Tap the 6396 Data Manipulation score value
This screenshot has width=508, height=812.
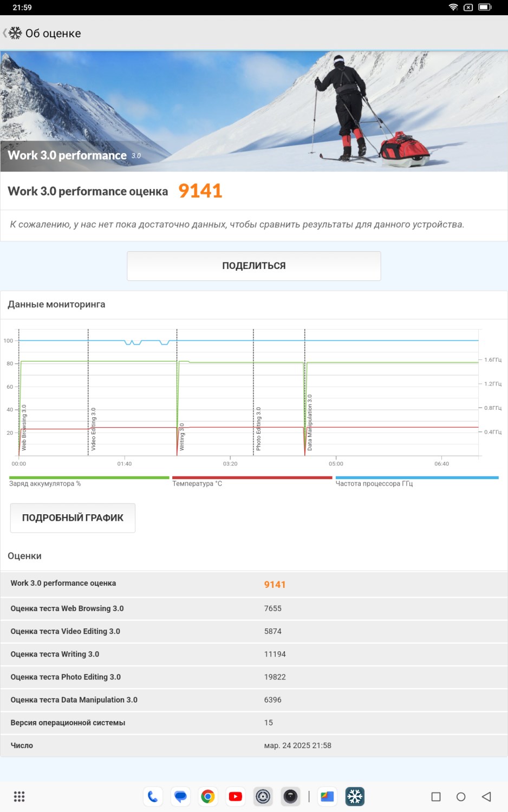coord(273,699)
